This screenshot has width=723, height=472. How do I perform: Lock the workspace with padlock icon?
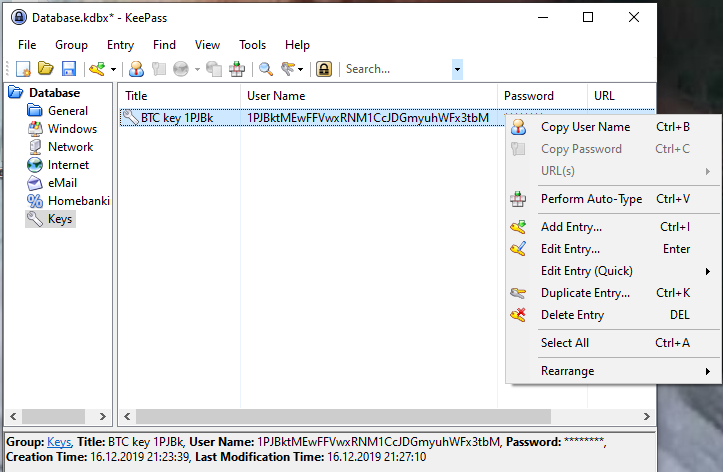point(324,69)
